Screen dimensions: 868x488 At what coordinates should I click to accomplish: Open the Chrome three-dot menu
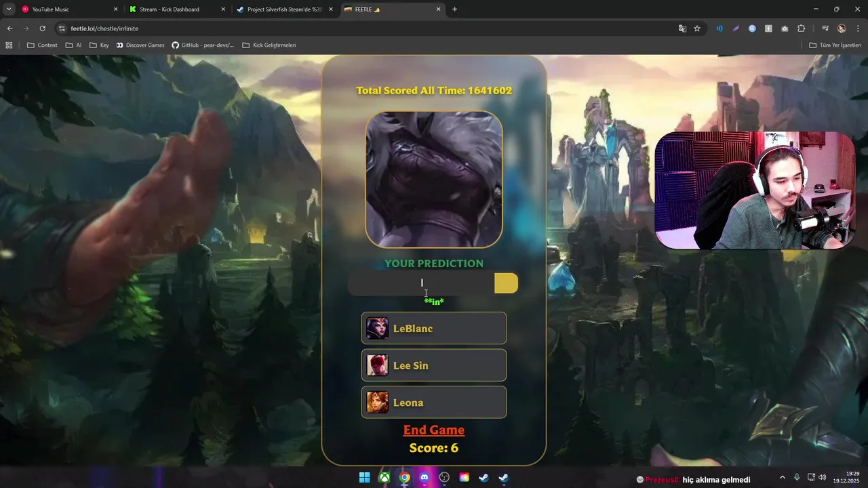click(859, 28)
